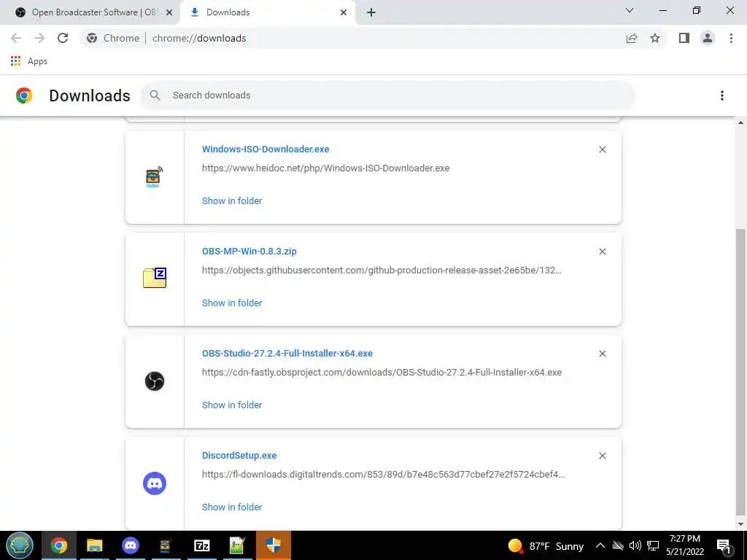Click the githubusercontent source URL text
The width and height of the screenshot is (747, 560).
382,270
